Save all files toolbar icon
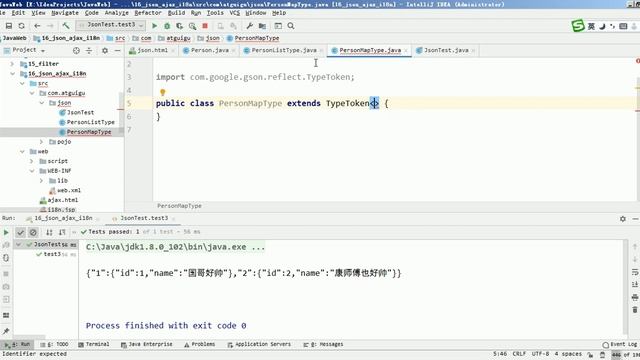Viewport: 640px width, 360px height. click(x=9, y=26)
